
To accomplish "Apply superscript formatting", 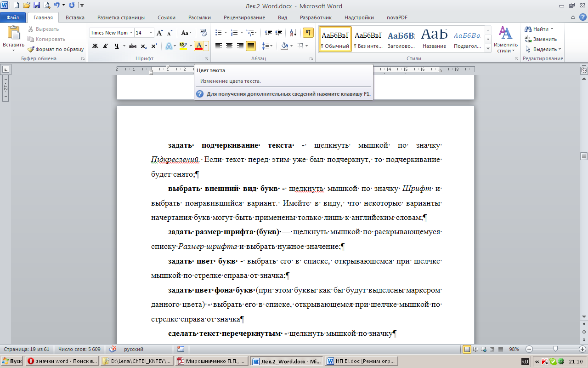I will (154, 46).
